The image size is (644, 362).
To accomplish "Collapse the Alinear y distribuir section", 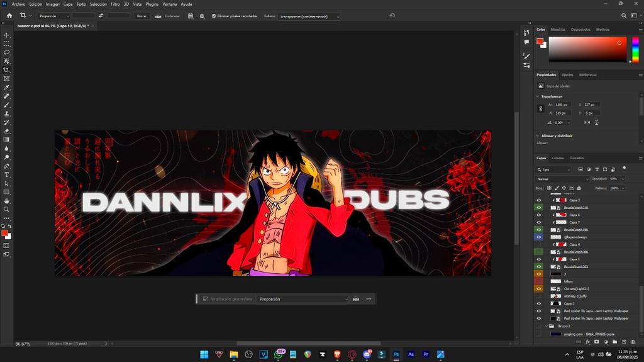I will (538, 135).
